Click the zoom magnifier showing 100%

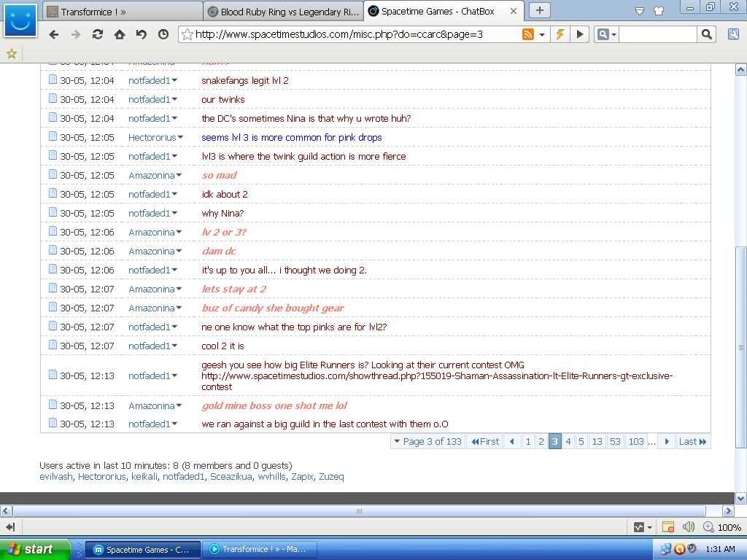[x=708, y=527]
